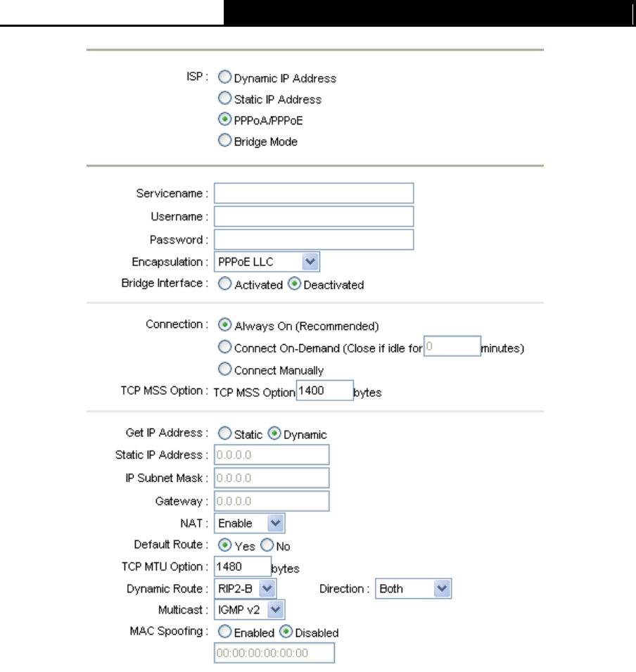636x672 pixels.
Task: Open the Encapsulation PPPoE LLC dropdown
Action: click(x=267, y=262)
